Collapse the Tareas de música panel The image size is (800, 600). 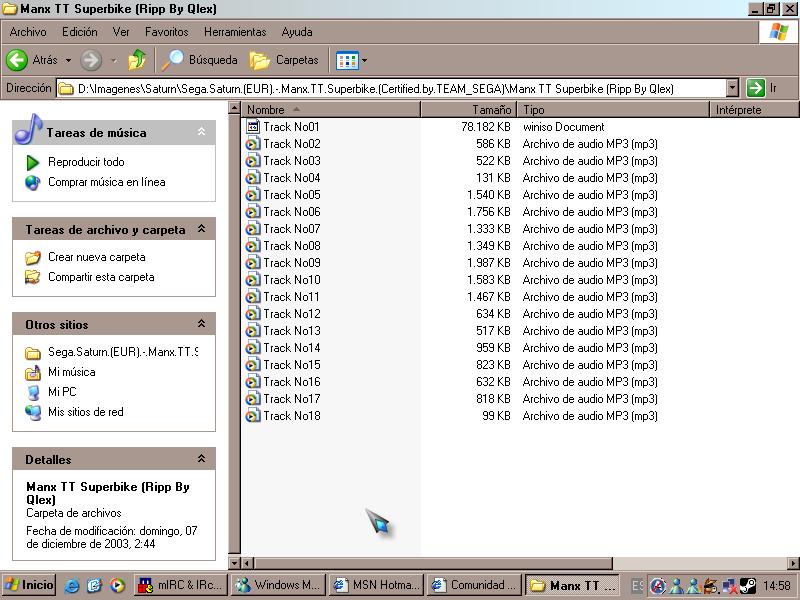point(202,132)
